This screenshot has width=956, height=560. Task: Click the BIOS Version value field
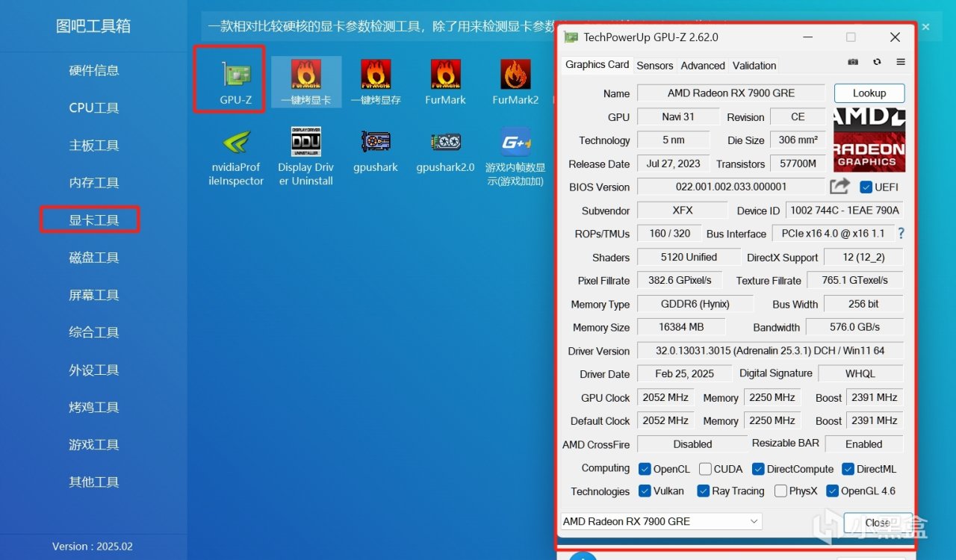coord(731,187)
